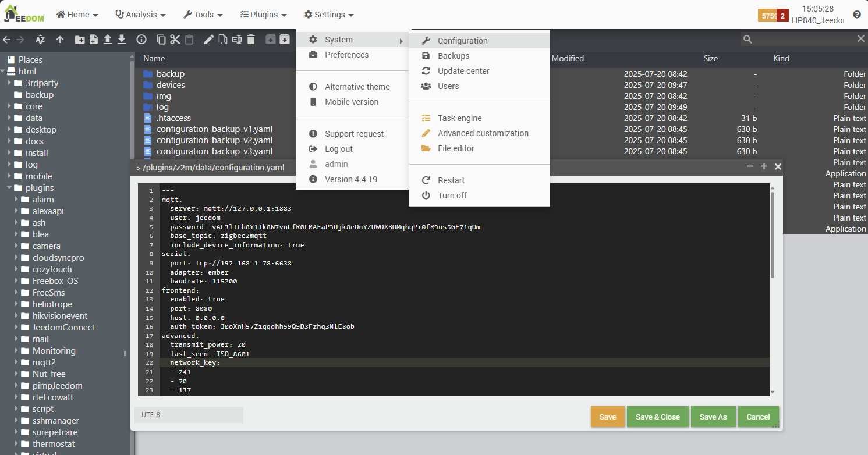
Task: Click the cut scissors toolbar icon
Action: (175, 40)
